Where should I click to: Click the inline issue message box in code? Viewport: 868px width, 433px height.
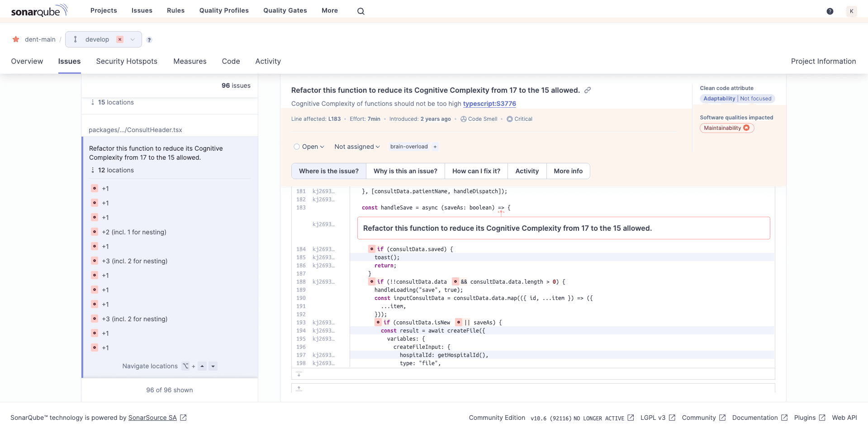[564, 228]
